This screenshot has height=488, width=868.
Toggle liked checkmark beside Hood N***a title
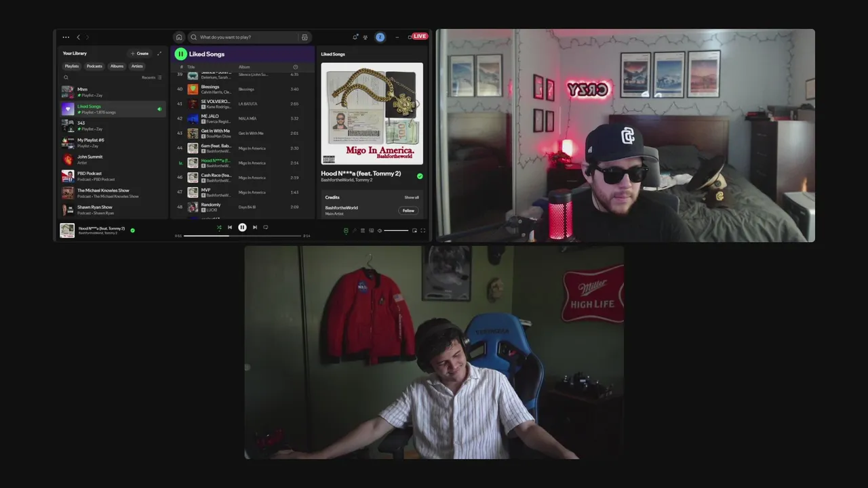coord(420,176)
